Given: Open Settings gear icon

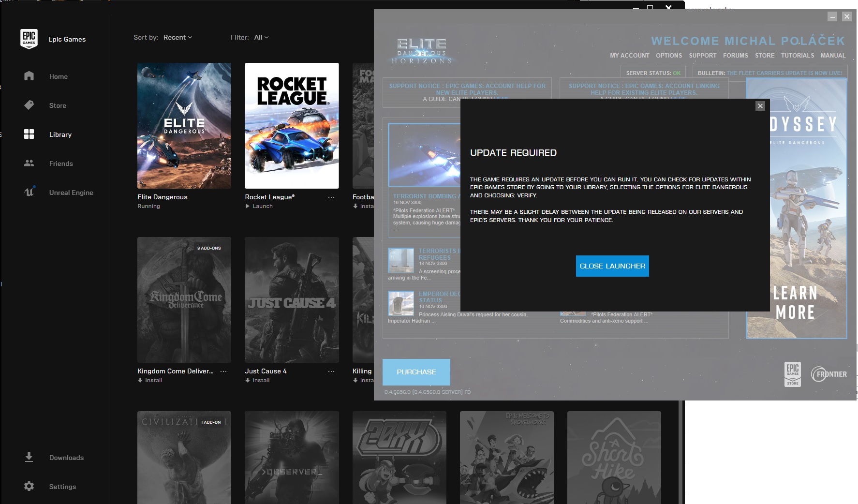Looking at the screenshot, I should (29, 486).
